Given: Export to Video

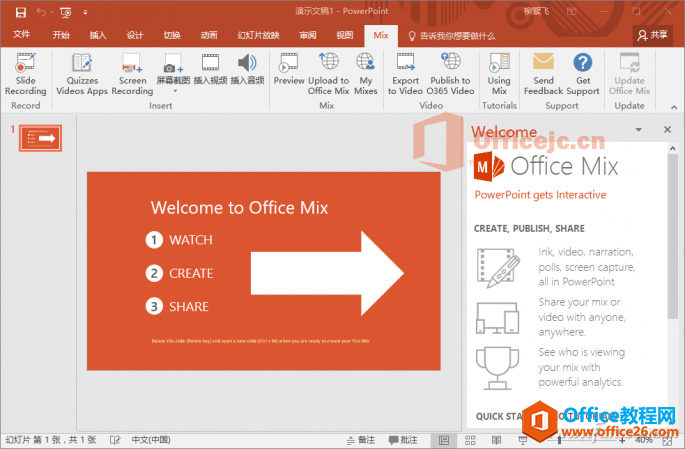Looking at the screenshot, I should 405,74.
